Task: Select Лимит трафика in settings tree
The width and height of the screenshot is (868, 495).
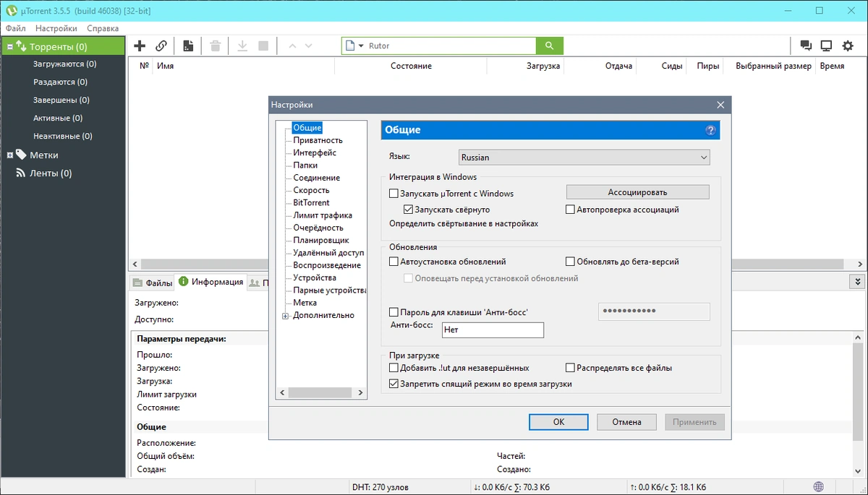Action: [323, 215]
